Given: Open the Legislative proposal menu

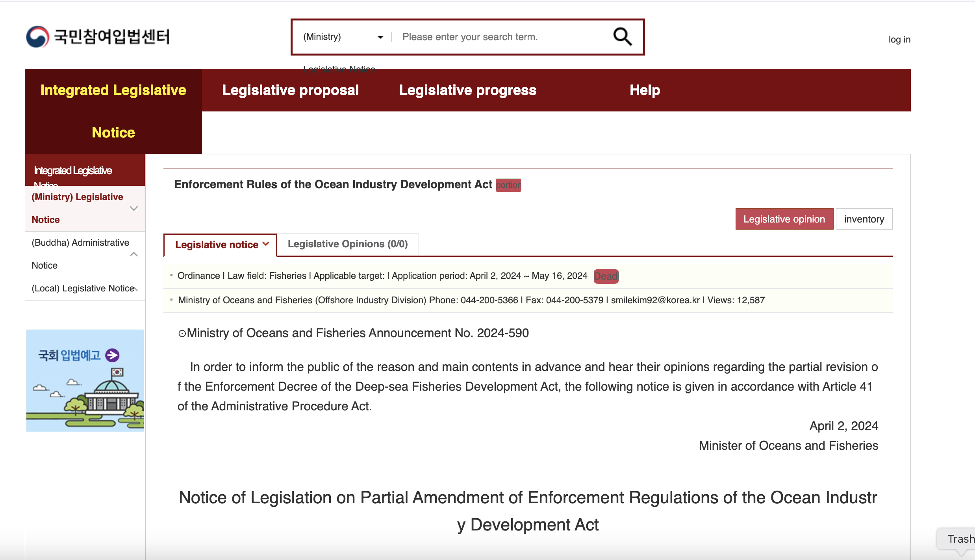Looking at the screenshot, I should click(290, 90).
